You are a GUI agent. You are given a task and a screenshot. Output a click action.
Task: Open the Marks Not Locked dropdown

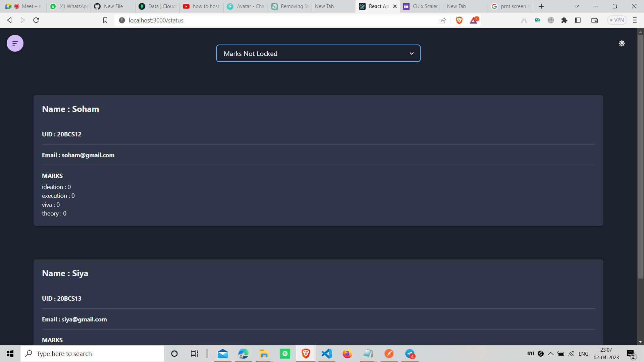click(318, 53)
